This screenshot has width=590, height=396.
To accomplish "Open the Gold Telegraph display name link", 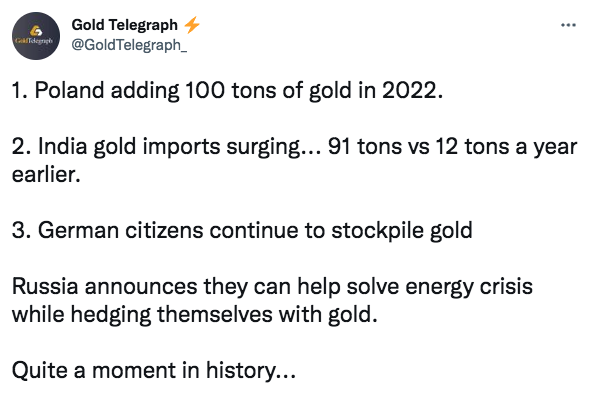I will (x=125, y=25).
